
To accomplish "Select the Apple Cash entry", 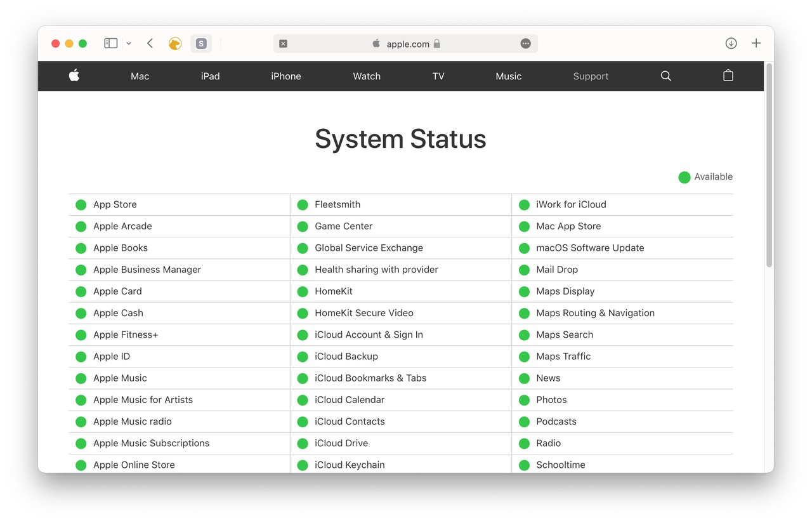I will coord(118,313).
